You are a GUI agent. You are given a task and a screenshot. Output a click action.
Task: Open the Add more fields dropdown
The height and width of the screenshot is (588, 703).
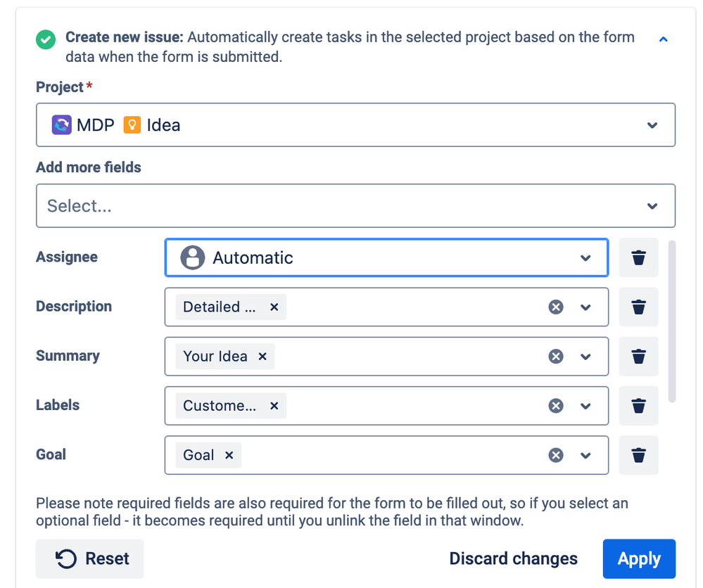pyautogui.click(x=355, y=206)
